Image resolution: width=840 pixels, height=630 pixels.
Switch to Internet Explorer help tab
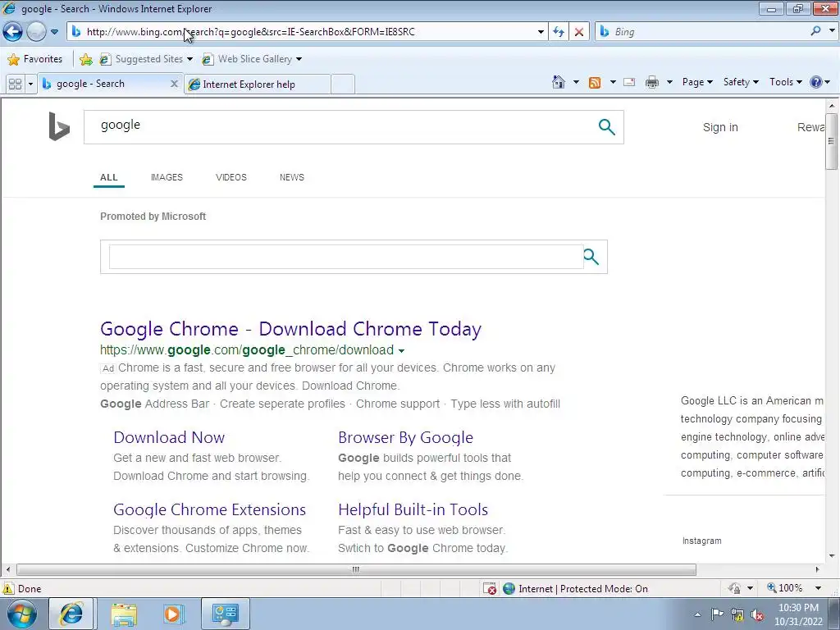pos(257,84)
